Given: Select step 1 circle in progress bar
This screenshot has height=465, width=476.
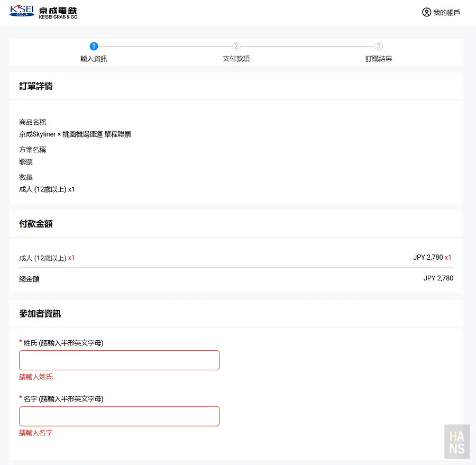Looking at the screenshot, I should tap(94, 46).
